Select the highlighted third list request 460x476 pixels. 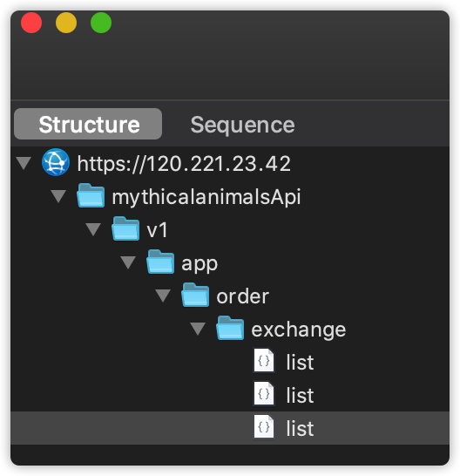230,428
